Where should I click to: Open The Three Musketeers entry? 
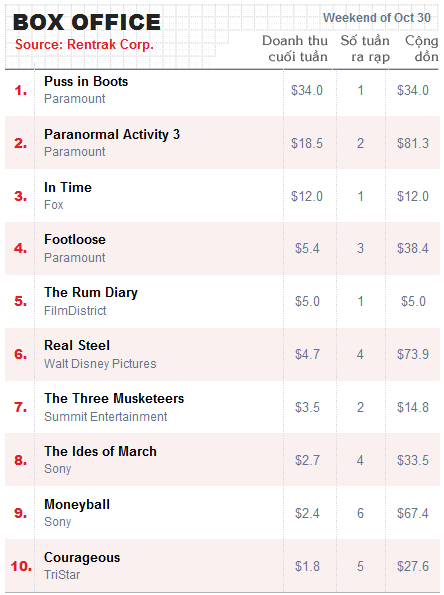click(114, 398)
